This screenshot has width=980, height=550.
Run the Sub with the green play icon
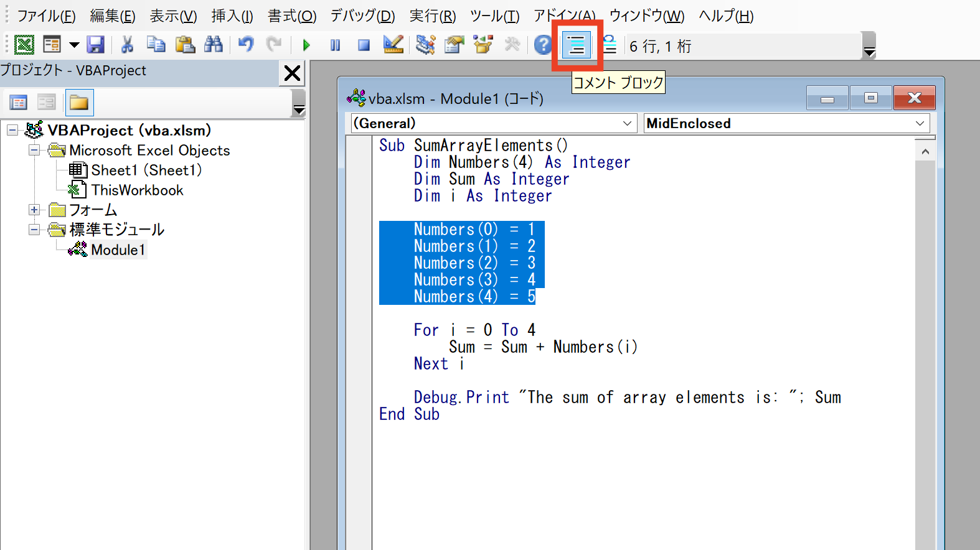tap(306, 45)
